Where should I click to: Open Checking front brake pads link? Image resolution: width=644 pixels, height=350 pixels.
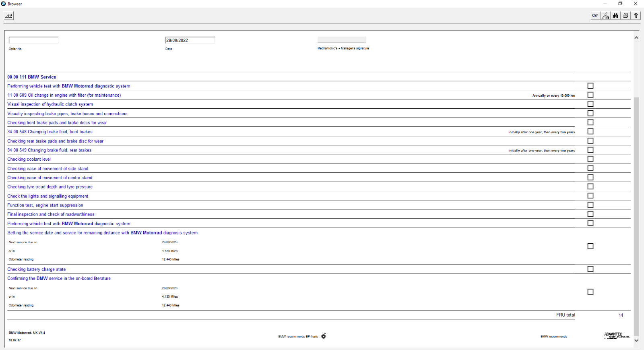pos(57,123)
